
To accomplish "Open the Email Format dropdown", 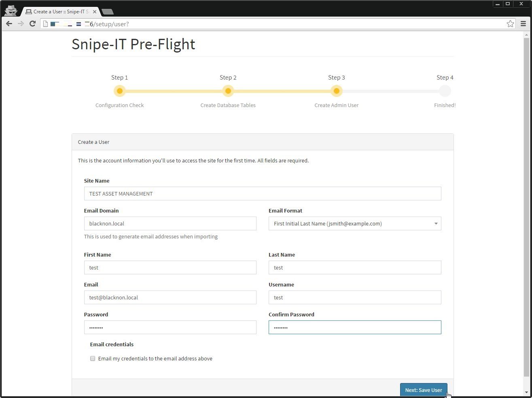I will tap(354, 223).
